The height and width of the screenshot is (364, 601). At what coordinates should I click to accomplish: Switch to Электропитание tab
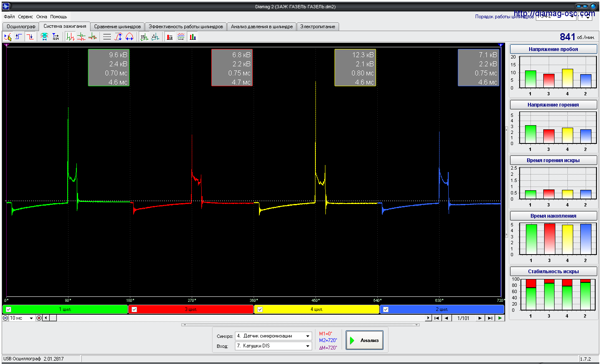318,27
